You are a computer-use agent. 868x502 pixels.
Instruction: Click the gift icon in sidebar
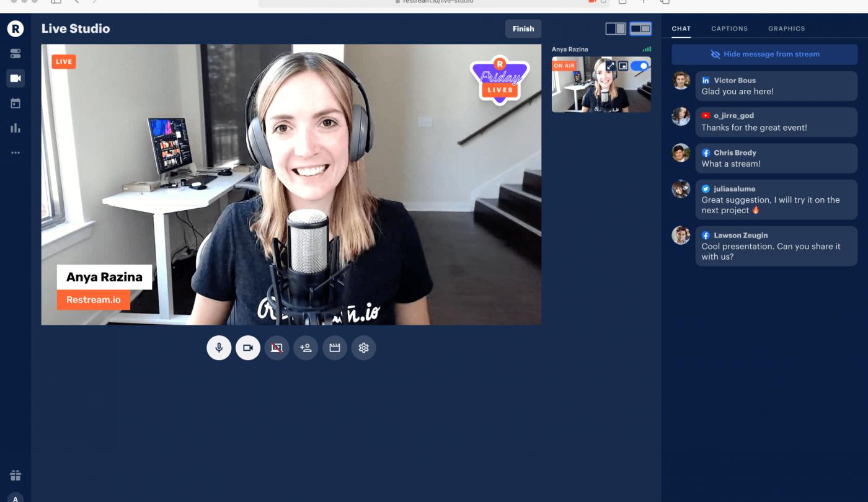15,475
